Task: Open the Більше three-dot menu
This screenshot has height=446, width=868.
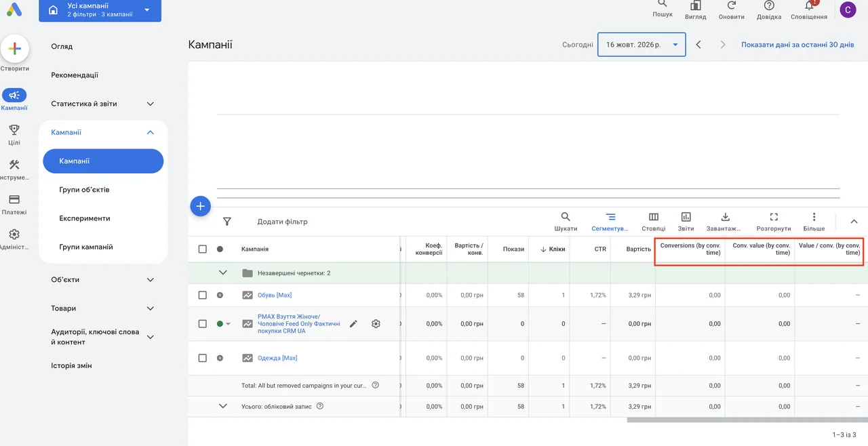Action: pos(814,221)
